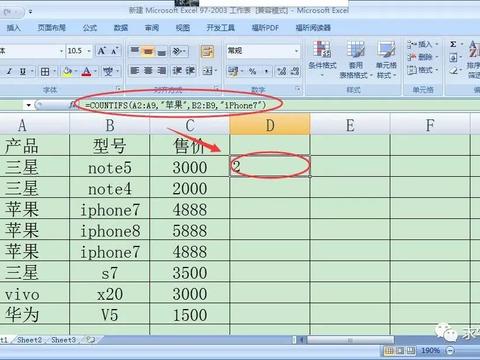
Task: Click the Increase Decimal icon
Action: coord(281,71)
